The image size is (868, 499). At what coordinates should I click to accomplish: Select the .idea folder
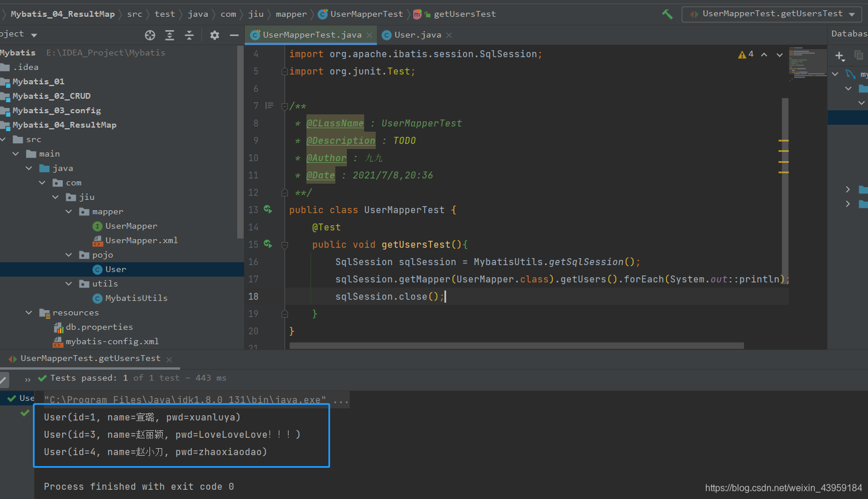coord(20,67)
